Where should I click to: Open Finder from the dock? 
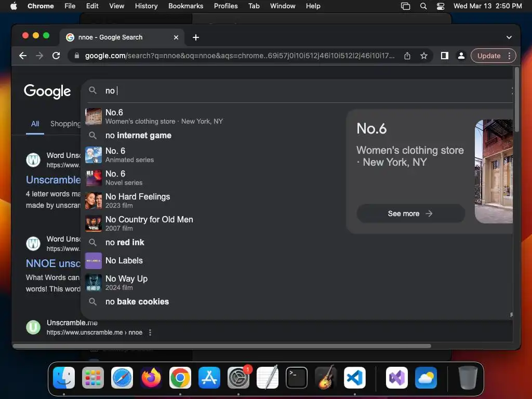pyautogui.click(x=64, y=378)
